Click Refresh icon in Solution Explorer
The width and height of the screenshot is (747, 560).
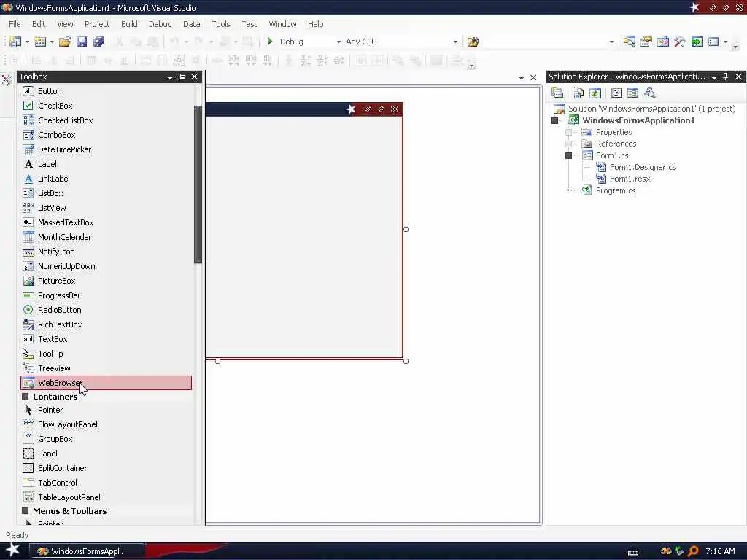pyautogui.click(x=595, y=93)
